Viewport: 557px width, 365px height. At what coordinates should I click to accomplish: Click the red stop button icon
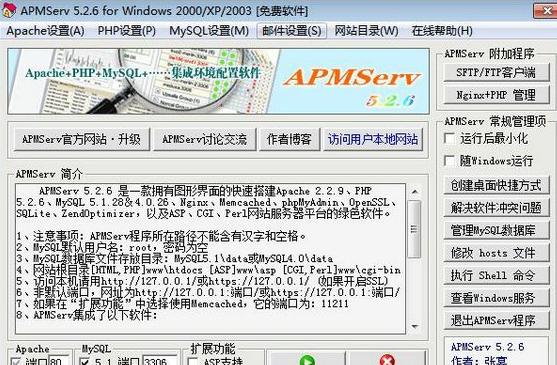click(387, 360)
